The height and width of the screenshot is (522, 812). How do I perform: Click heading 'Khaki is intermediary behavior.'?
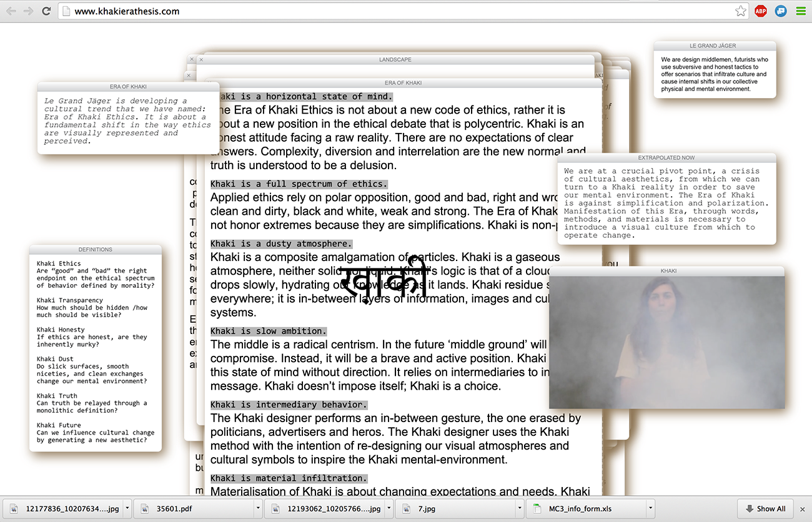click(x=289, y=405)
